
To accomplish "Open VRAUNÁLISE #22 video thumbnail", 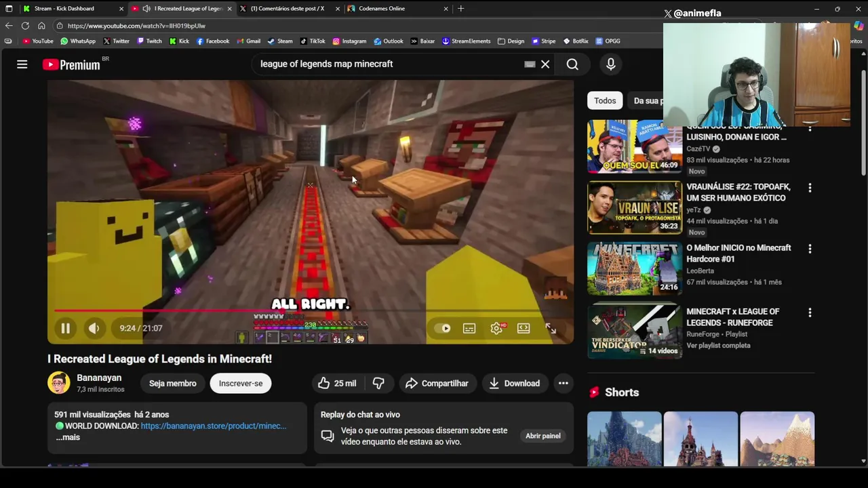I will point(634,207).
